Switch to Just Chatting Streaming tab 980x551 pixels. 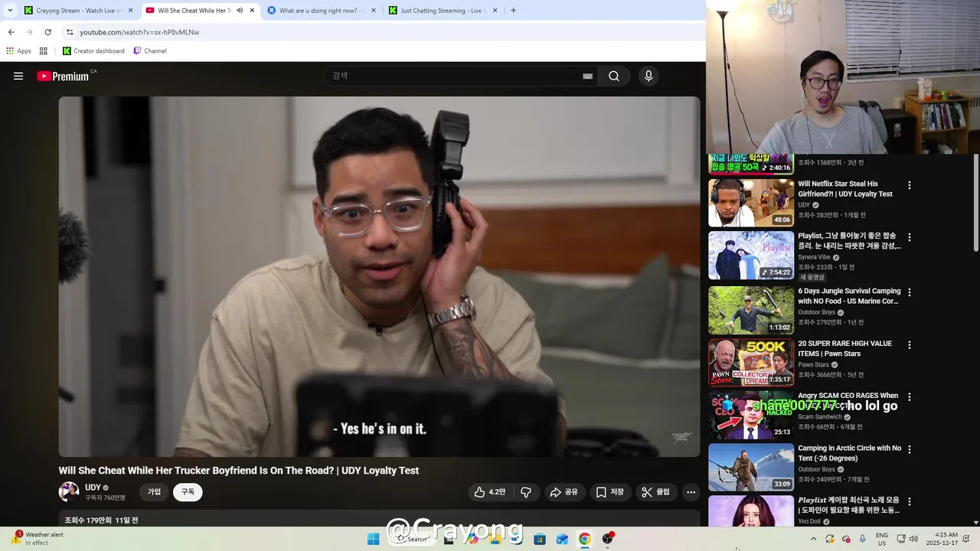tap(443, 10)
